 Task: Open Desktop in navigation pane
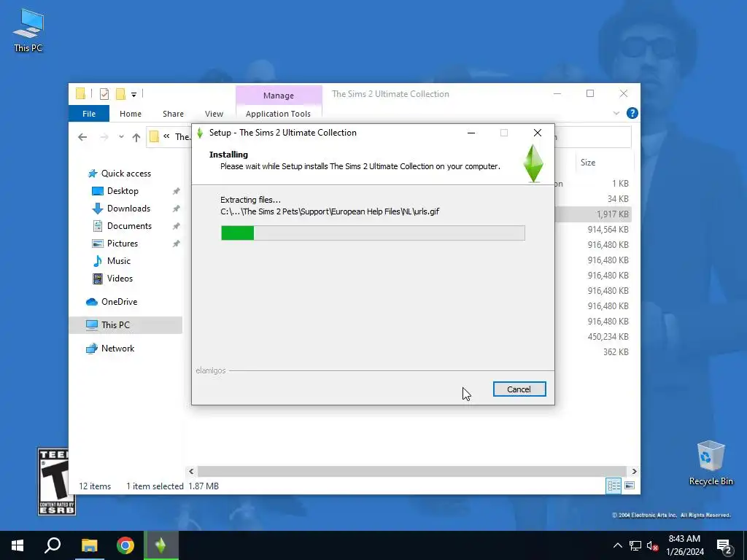pos(123,191)
